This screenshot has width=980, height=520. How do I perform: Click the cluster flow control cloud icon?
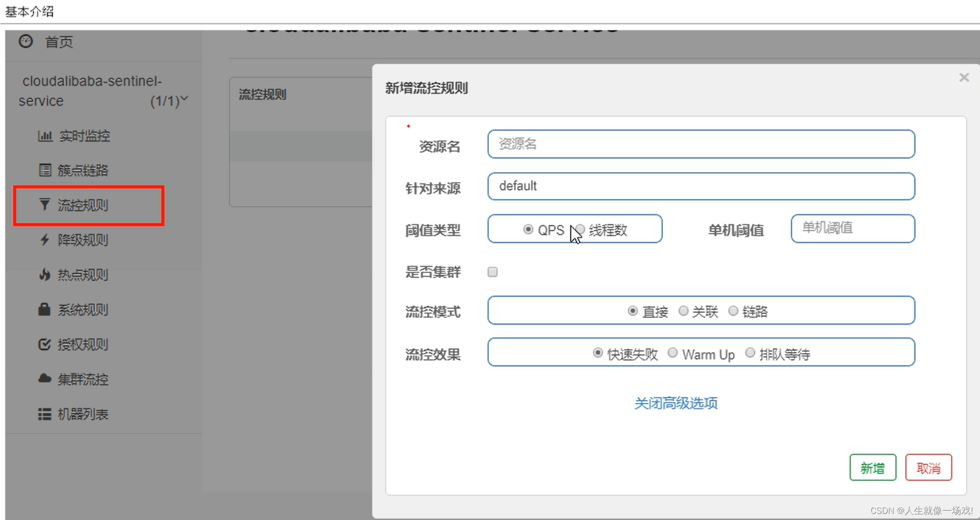pos(44,379)
